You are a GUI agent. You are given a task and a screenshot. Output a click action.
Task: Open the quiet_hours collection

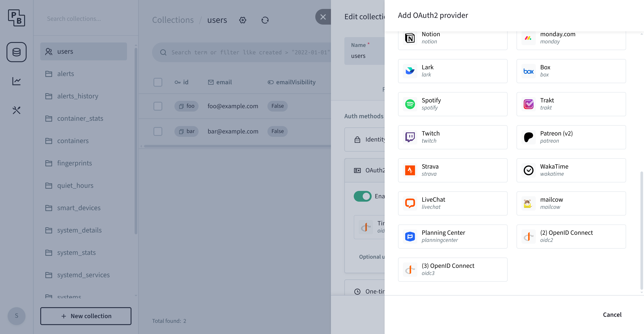pos(83,186)
